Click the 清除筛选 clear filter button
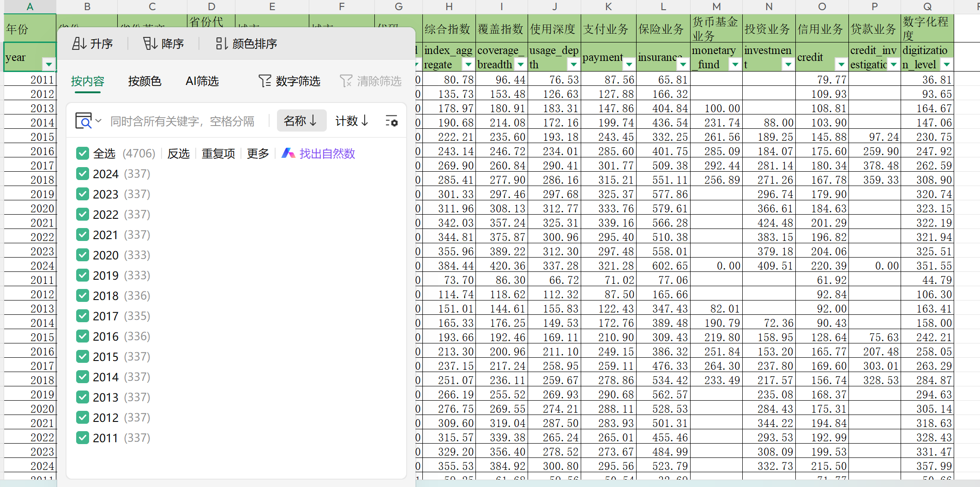Viewport: 980px width, 487px height. click(x=371, y=81)
